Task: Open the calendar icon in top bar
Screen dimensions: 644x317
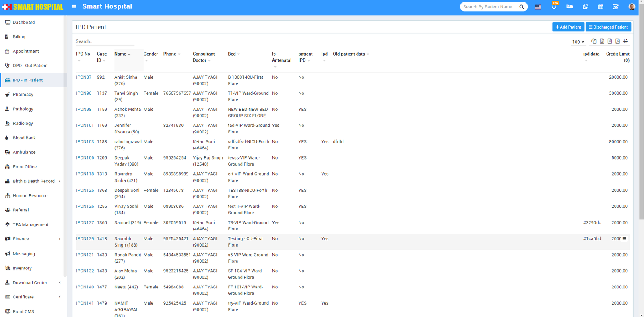Action: [x=600, y=7]
